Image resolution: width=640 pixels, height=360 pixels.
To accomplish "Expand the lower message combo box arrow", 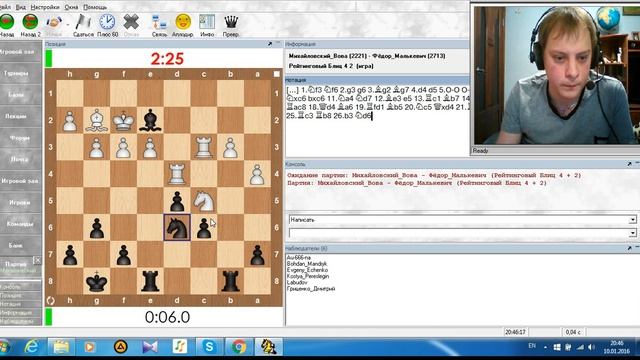I will [632, 233].
